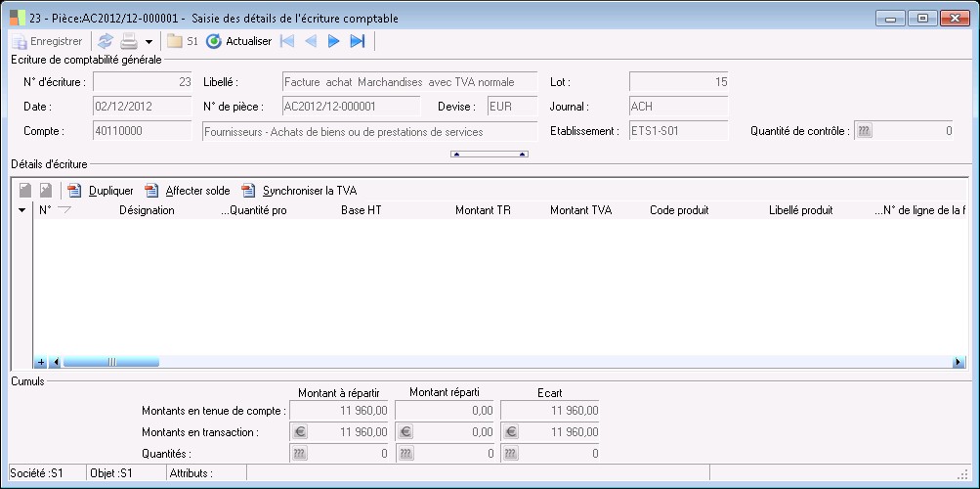Advance to the next record

tap(333, 41)
